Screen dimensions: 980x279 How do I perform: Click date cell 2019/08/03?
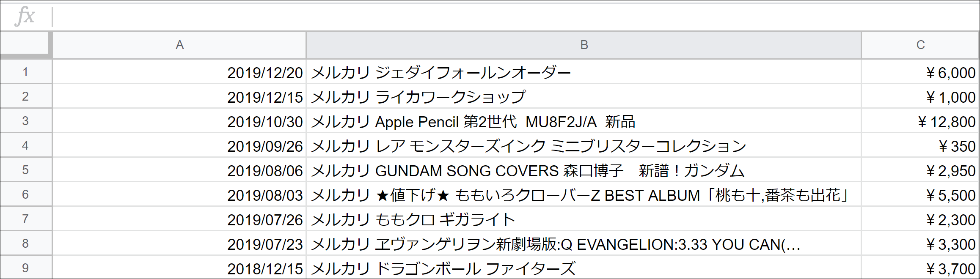click(x=179, y=194)
